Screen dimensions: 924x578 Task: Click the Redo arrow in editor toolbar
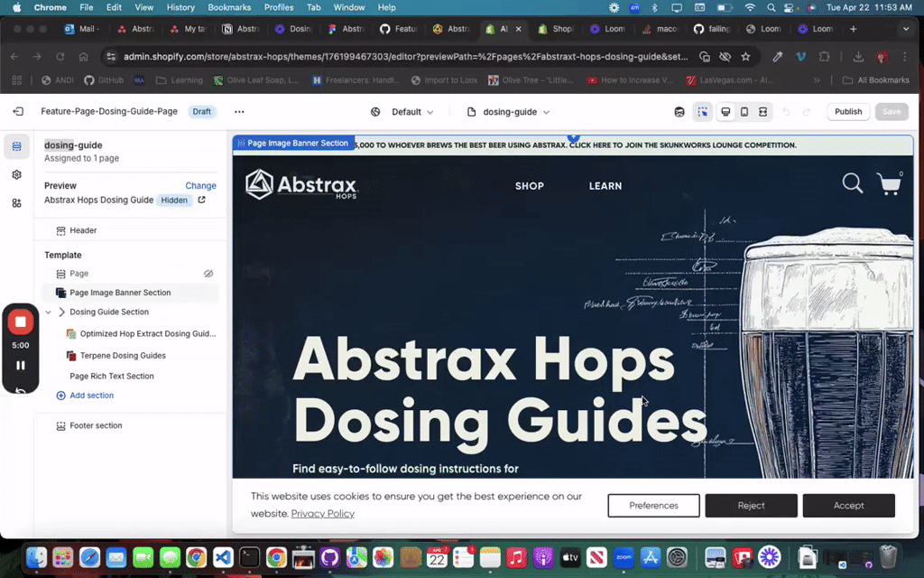click(x=807, y=112)
